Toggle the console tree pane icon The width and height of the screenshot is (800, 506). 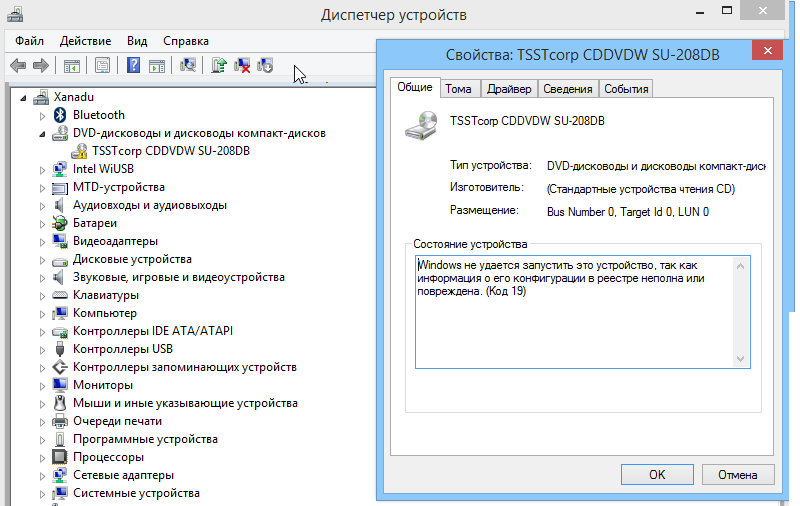coord(72,65)
